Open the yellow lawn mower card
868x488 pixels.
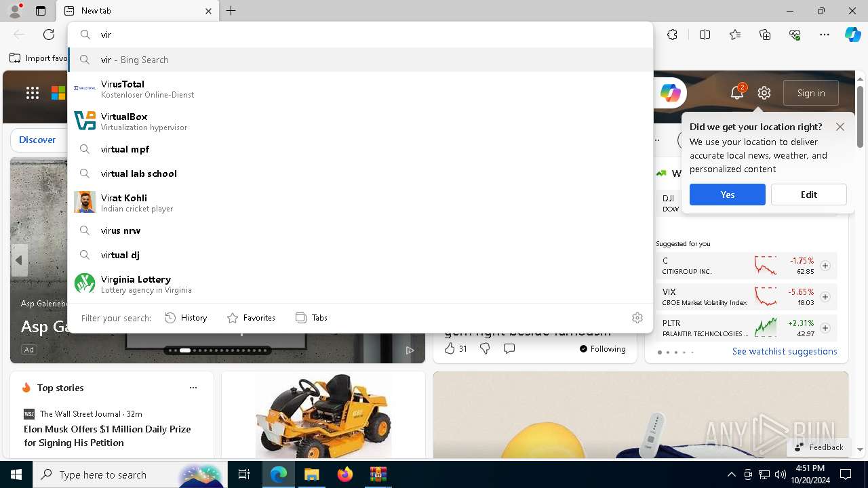pyautogui.click(x=323, y=415)
